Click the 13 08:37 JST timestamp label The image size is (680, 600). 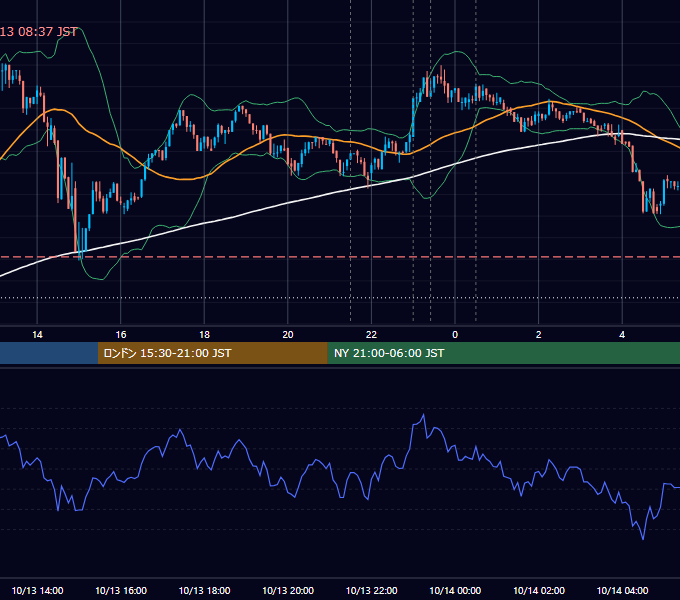[x=39, y=32]
